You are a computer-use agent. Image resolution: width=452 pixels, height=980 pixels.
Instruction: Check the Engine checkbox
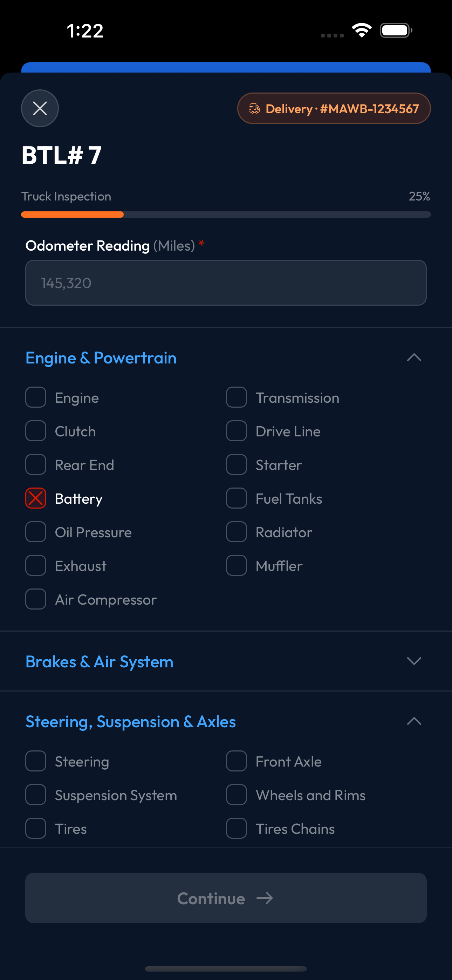click(x=36, y=397)
